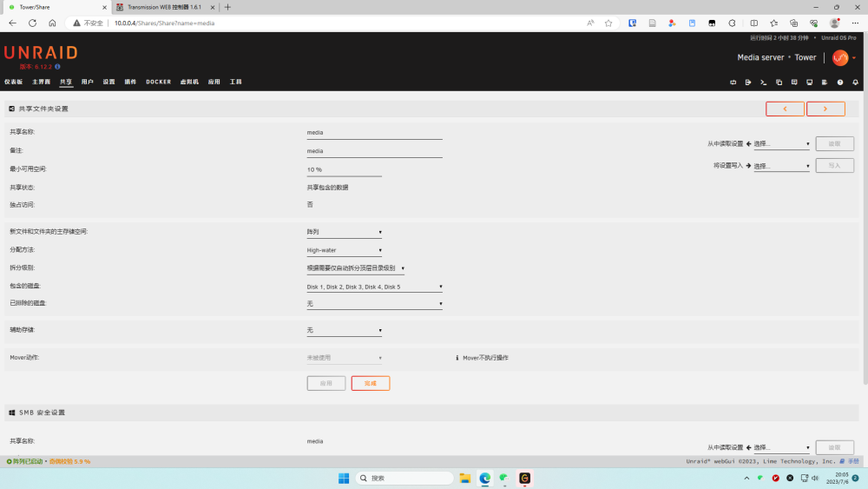
Task: Click the share name input field
Action: click(375, 133)
